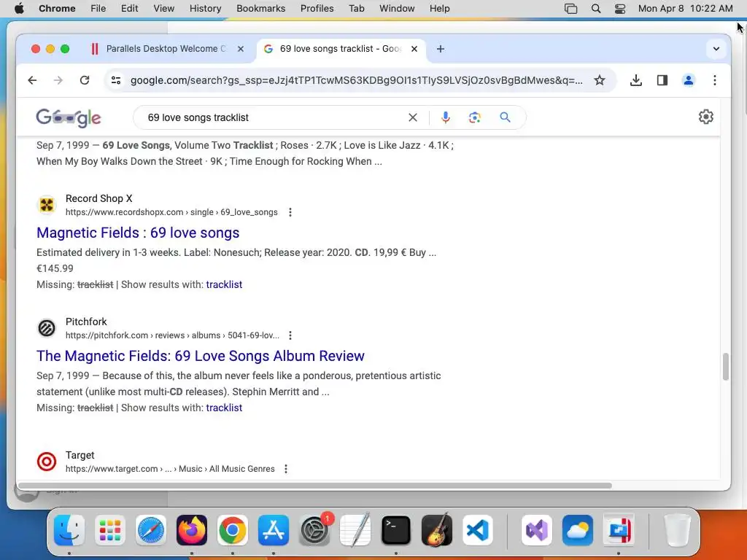Open Launchpad from the Dock

tap(110, 530)
